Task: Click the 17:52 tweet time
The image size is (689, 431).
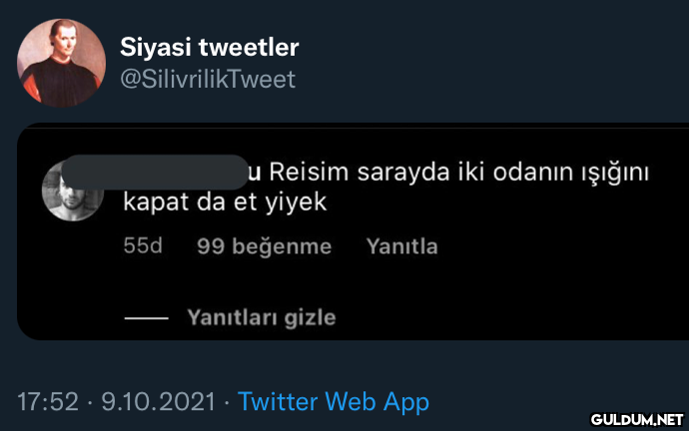Action: (48, 402)
